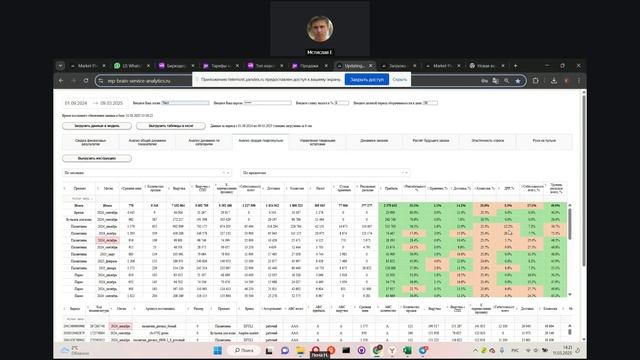The width and height of the screenshot is (640, 360).
Task: Click the password input field
Action: coord(268,103)
